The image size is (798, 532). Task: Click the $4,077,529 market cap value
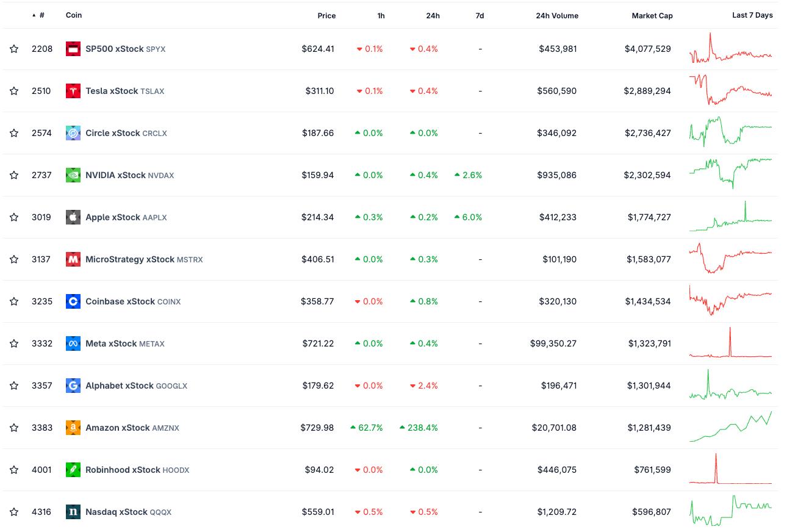pyautogui.click(x=648, y=49)
